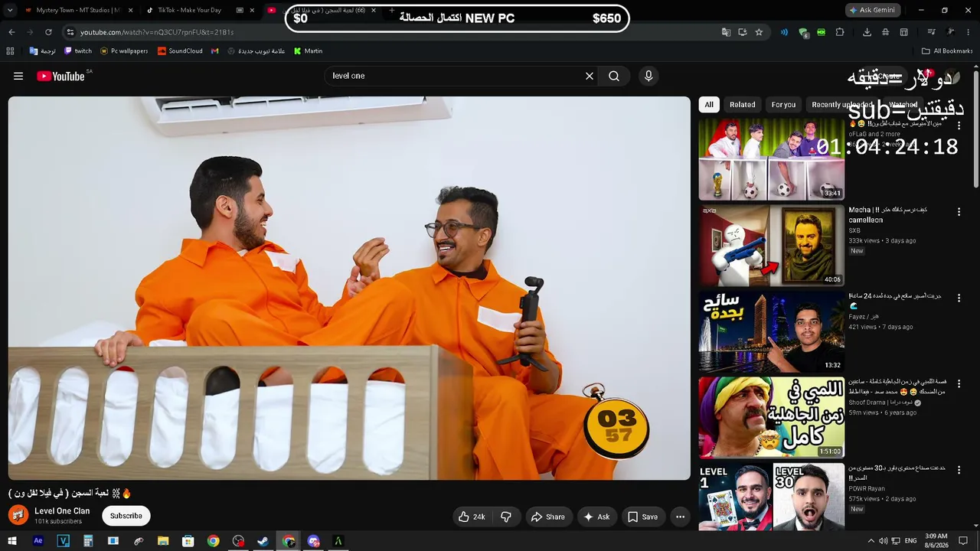Viewport: 980px width, 551px height.
Task: Open Ask Gemini
Action: 874,10
